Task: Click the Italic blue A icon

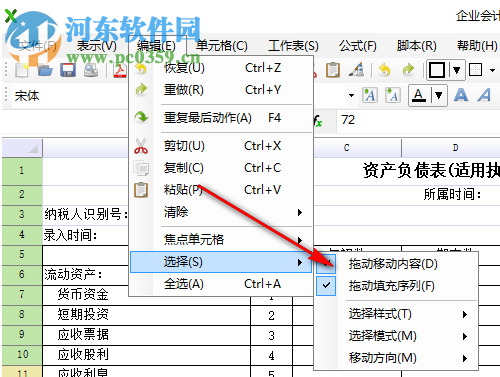Action: click(x=484, y=95)
